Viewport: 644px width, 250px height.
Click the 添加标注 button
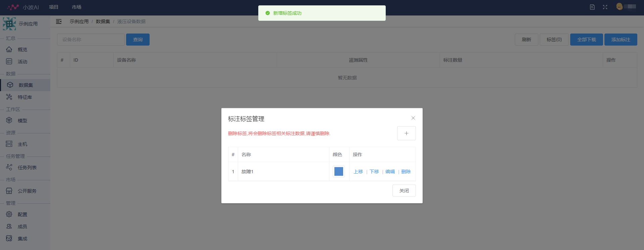(621, 40)
